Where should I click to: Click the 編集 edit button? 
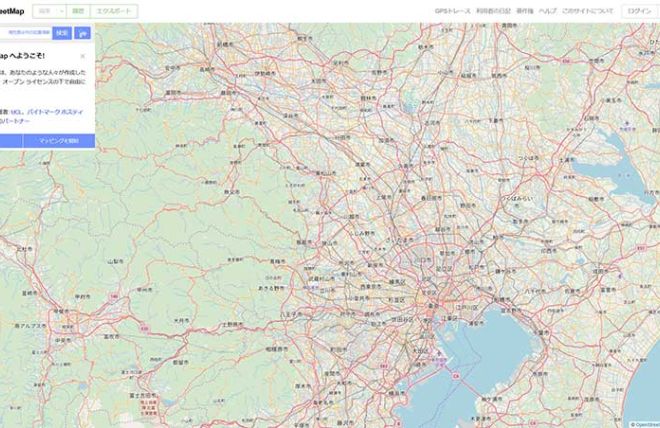[44, 10]
